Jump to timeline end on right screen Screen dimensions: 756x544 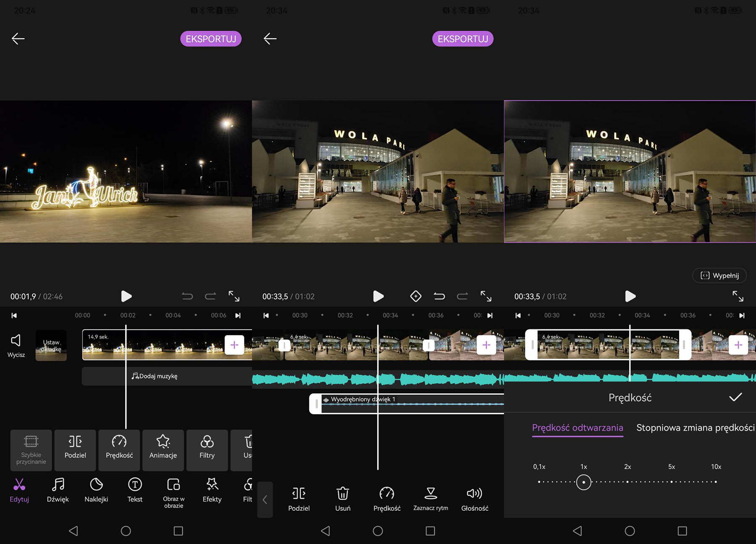pos(742,315)
